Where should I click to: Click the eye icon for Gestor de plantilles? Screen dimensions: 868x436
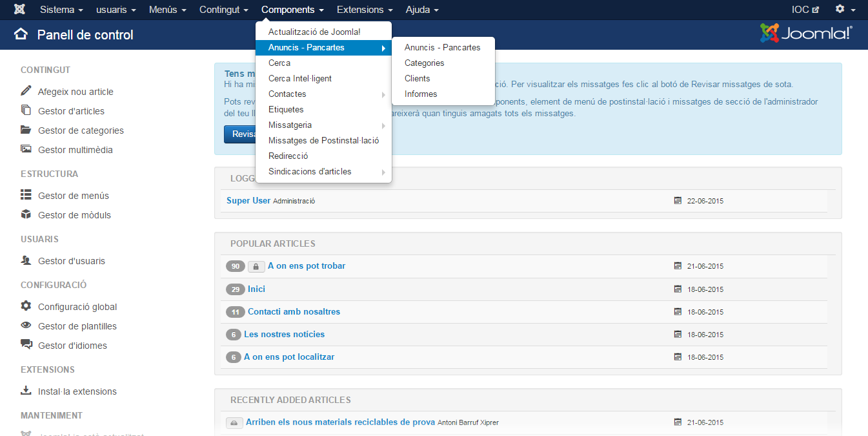(26, 326)
